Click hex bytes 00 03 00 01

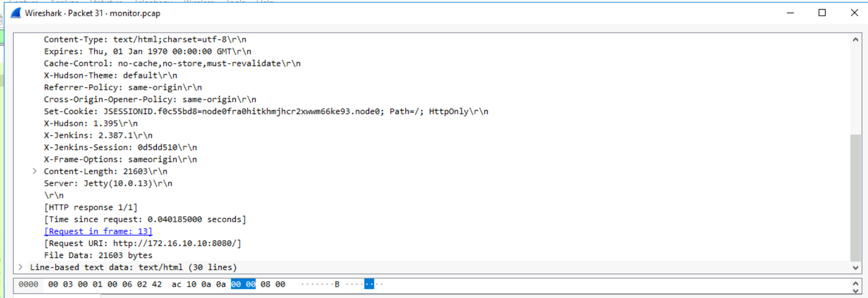pyautogui.click(x=76, y=284)
